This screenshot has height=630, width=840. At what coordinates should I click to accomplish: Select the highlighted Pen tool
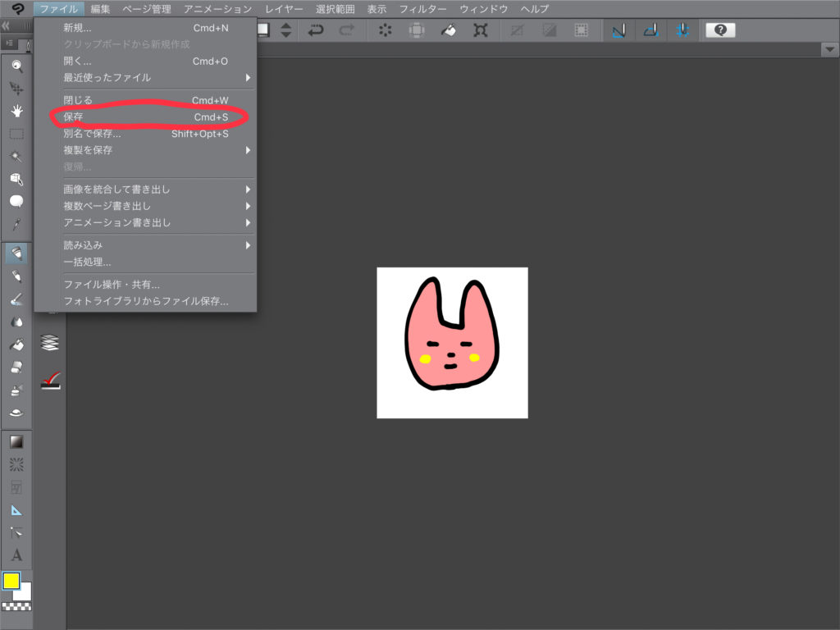coord(16,253)
